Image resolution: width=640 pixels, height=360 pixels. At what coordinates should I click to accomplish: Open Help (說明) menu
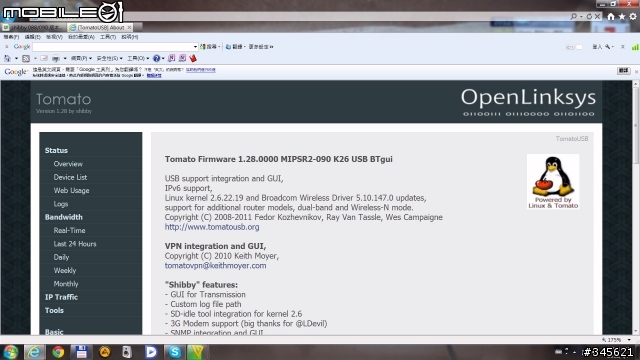(129, 37)
